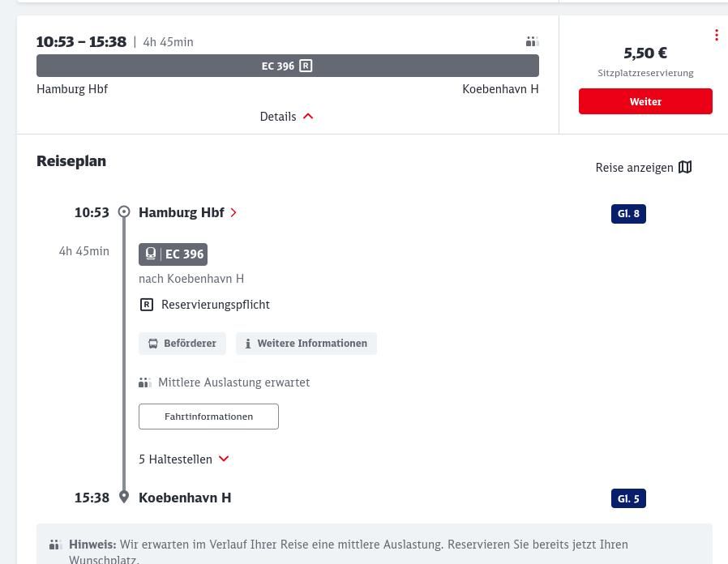Click the train icon on the Beförderer button

point(153,343)
